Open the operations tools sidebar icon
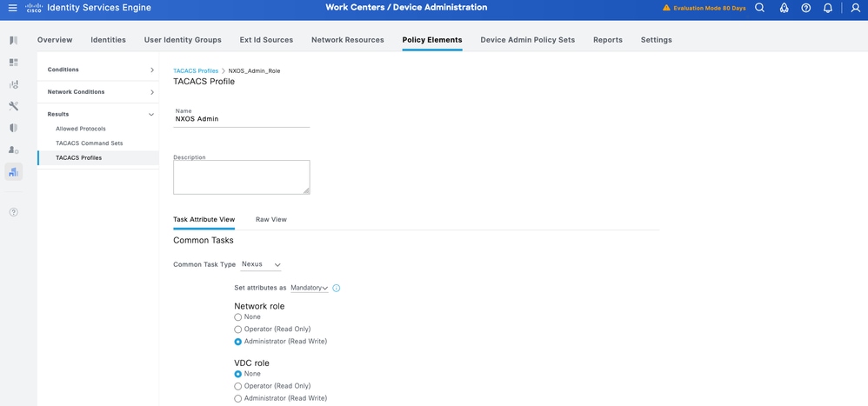This screenshot has height=406, width=868. tap(14, 106)
